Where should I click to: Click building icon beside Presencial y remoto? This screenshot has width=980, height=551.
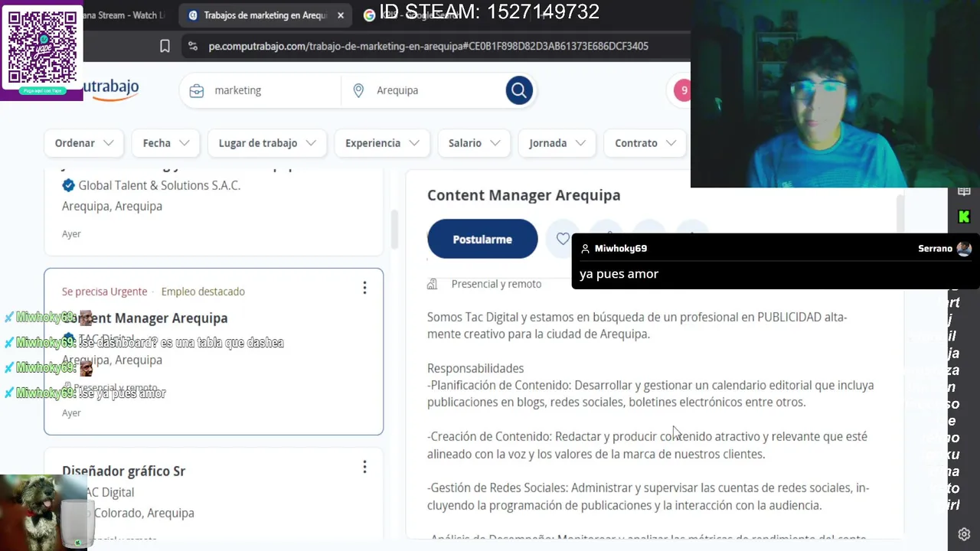click(x=433, y=284)
